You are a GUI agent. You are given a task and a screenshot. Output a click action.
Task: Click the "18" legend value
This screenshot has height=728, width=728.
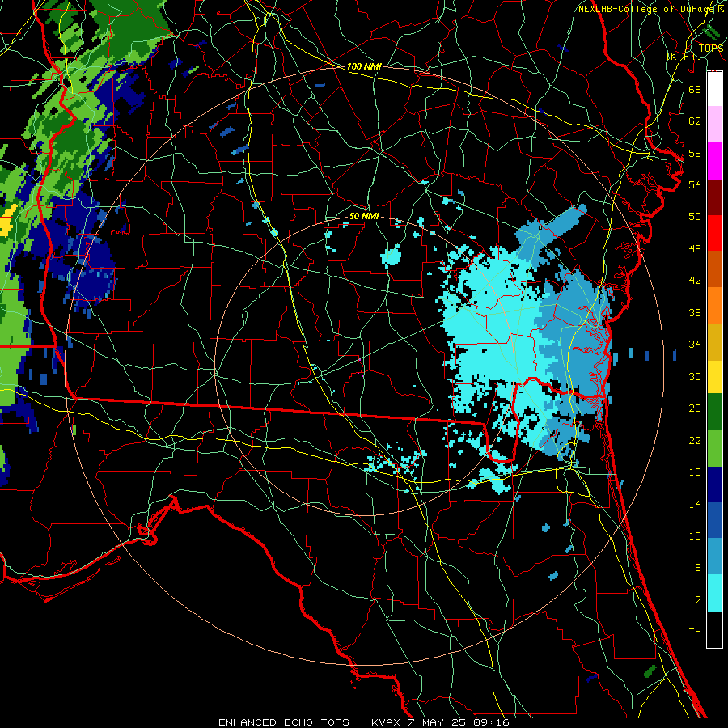tap(695, 472)
